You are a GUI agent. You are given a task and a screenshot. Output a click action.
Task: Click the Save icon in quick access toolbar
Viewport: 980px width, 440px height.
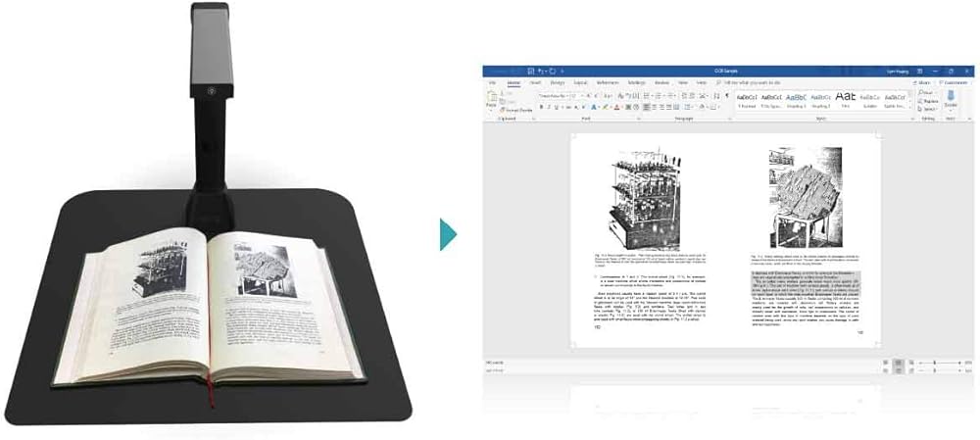pos(529,72)
